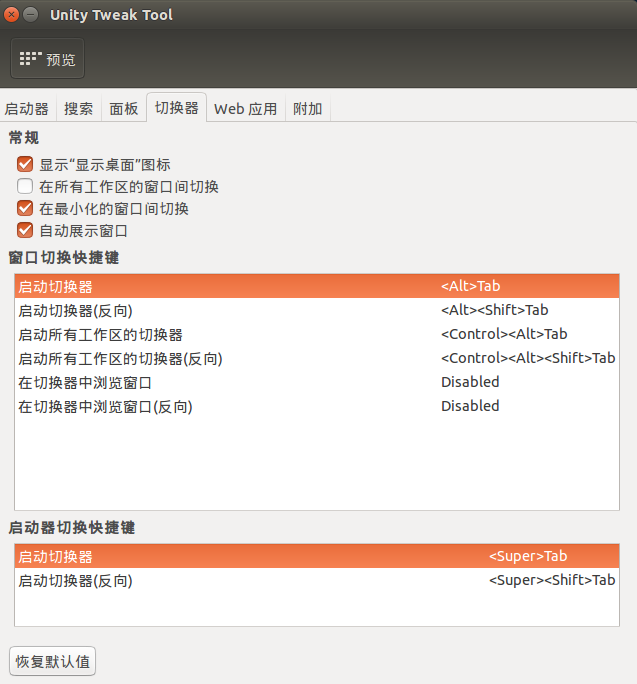
Task: Select the 在切换器中浏览窗口 row
Action: tap(317, 382)
